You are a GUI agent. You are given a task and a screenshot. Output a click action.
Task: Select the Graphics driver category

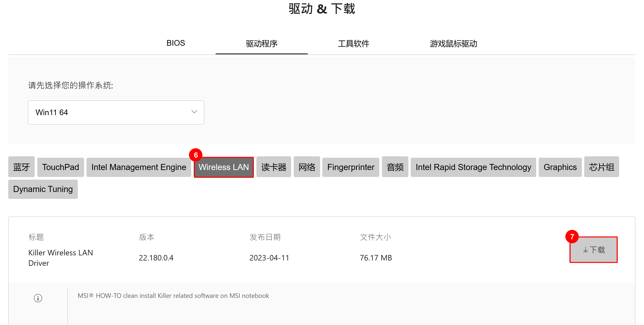[x=560, y=167]
